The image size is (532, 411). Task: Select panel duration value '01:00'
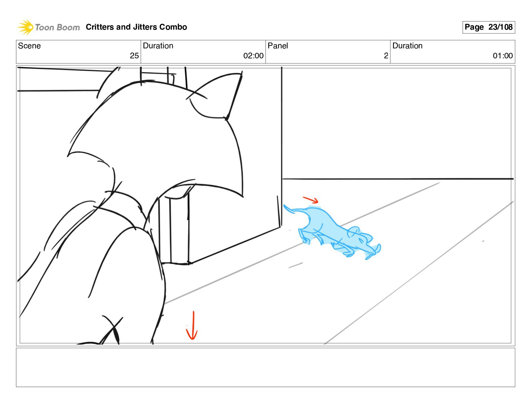pyautogui.click(x=503, y=56)
